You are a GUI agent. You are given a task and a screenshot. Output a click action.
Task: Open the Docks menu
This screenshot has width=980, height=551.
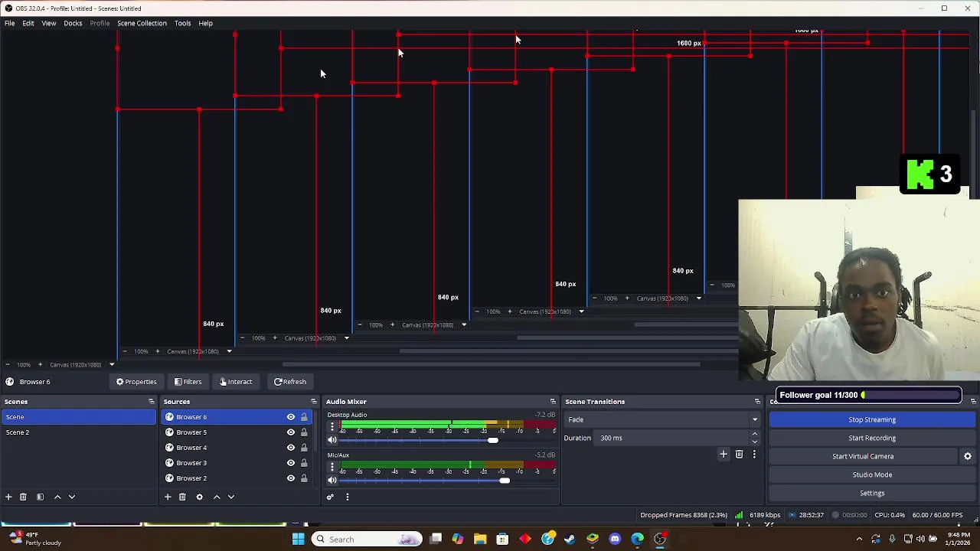tap(73, 23)
